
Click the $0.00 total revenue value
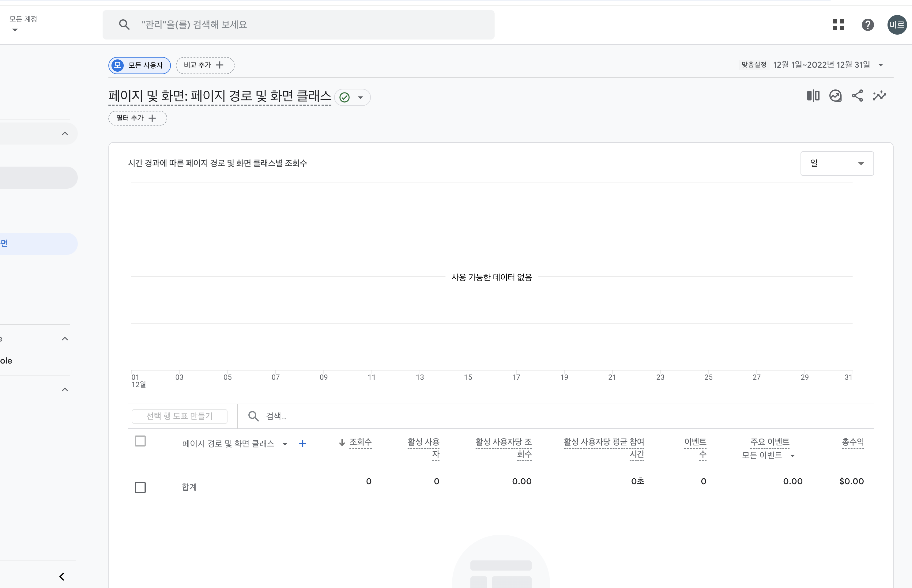pyautogui.click(x=851, y=481)
